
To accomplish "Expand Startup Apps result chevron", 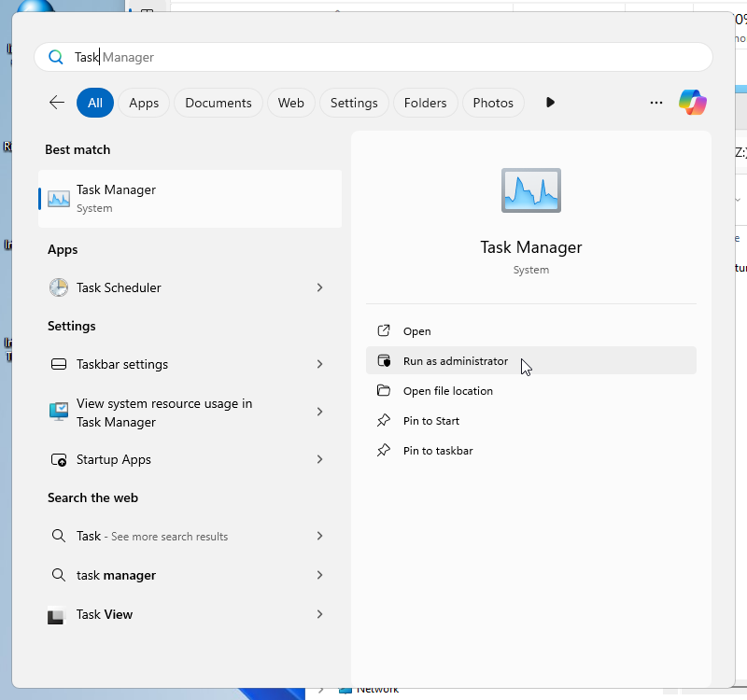I will tap(319, 459).
